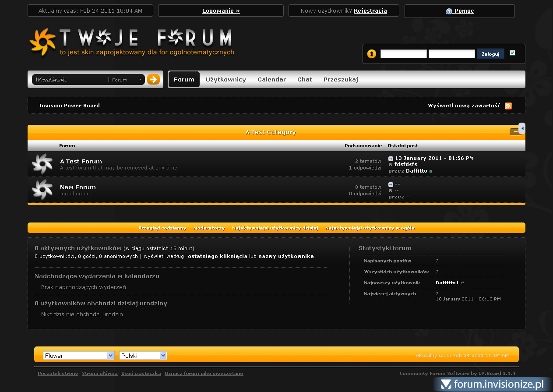Collapse sidebar with the arrow handle
The height and width of the screenshot is (392, 553).
tap(522, 128)
